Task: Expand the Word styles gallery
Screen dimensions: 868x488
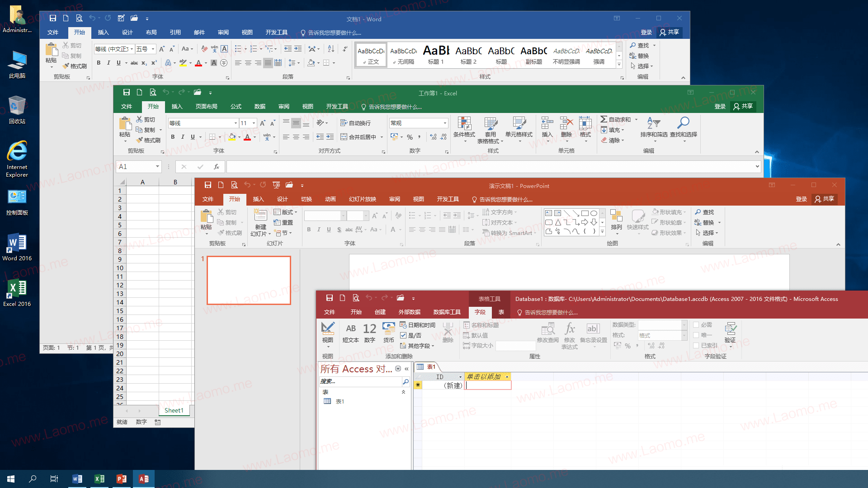Action: pyautogui.click(x=619, y=65)
